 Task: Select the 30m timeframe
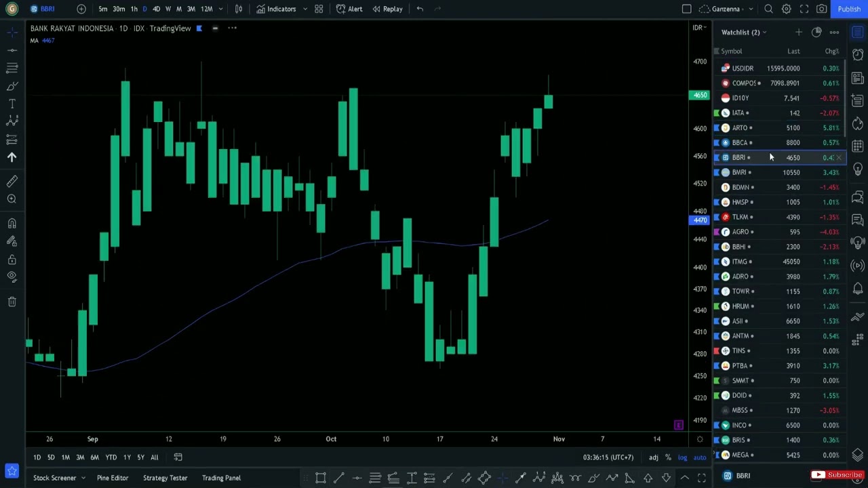[119, 9]
